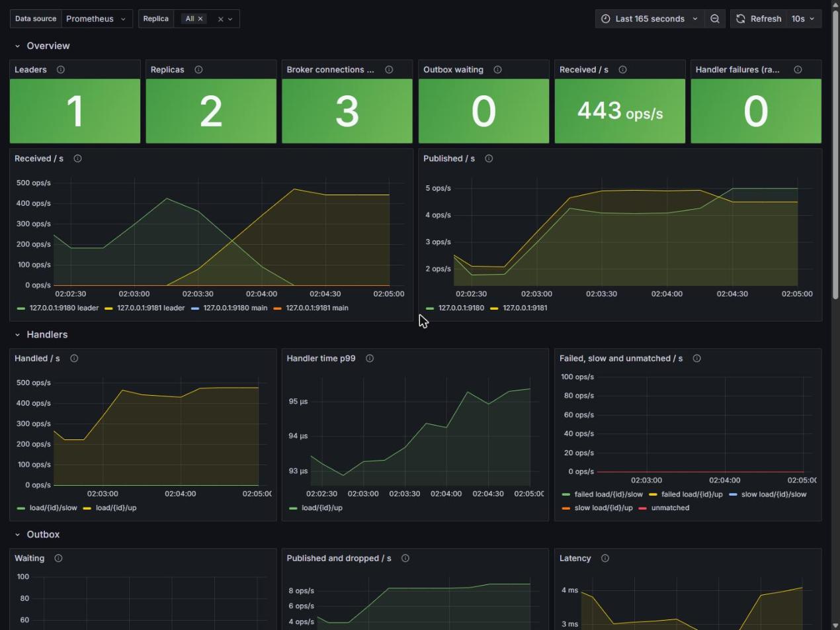Click info icon on Handler failures panel
This screenshot has height=630, width=840.
point(798,69)
